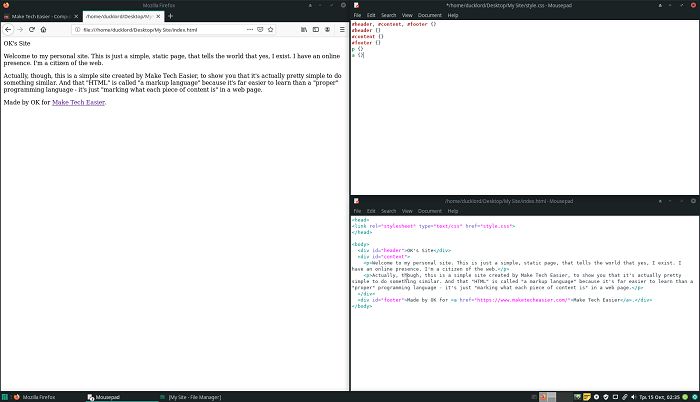The image size is (700, 402).
Task: Click the display tray icon
Action: pyautogui.click(x=615, y=397)
